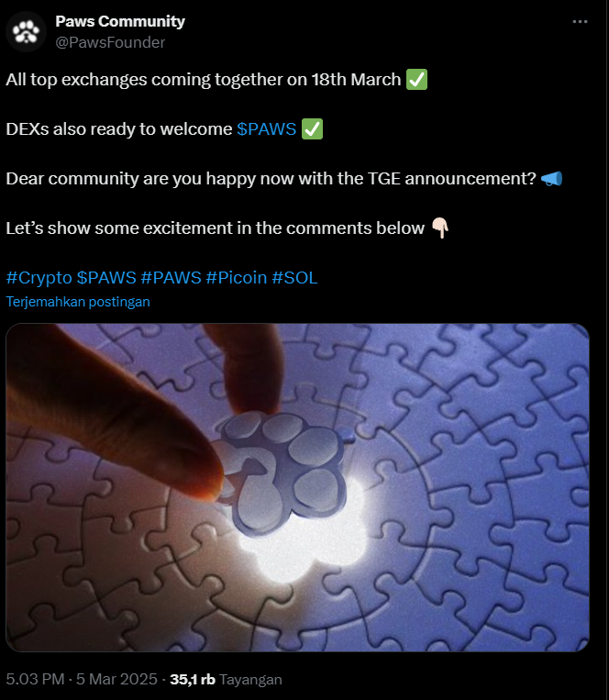Click the 35,1 rb Tayangan view count
Screen dimensions: 609x700
coord(226,679)
